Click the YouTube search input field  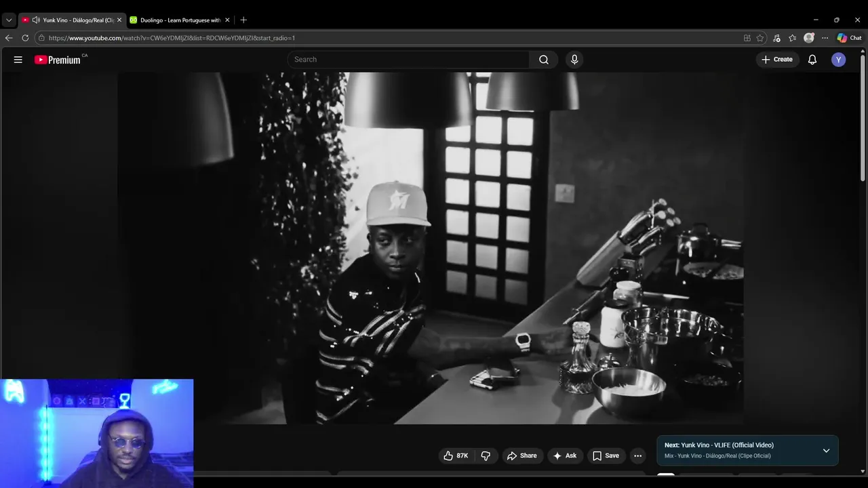click(408, 60)
